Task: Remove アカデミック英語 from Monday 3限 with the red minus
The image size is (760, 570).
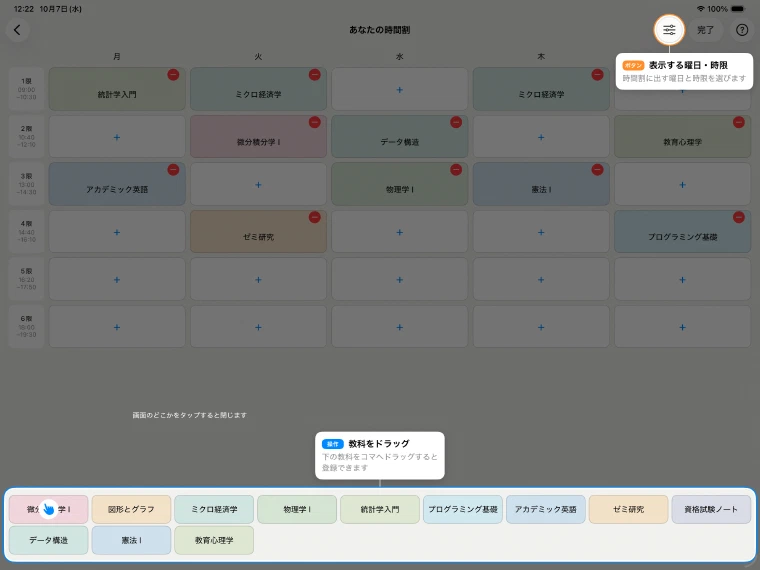Action: pos(173,170)
